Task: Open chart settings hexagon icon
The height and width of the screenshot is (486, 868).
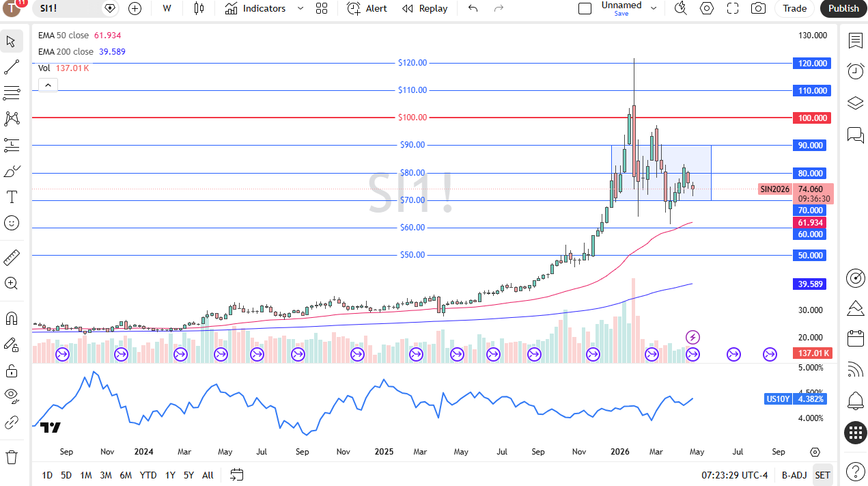Action: click(707, 8)
